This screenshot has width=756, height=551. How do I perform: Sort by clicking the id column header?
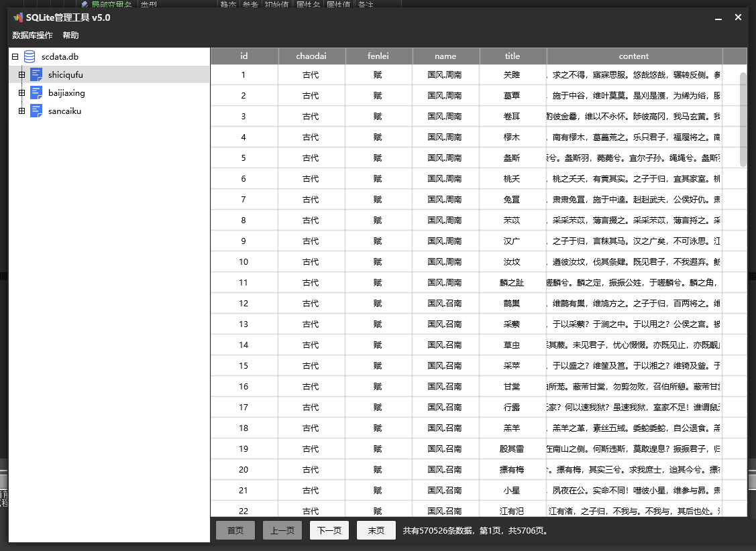[x=244, y=56]
